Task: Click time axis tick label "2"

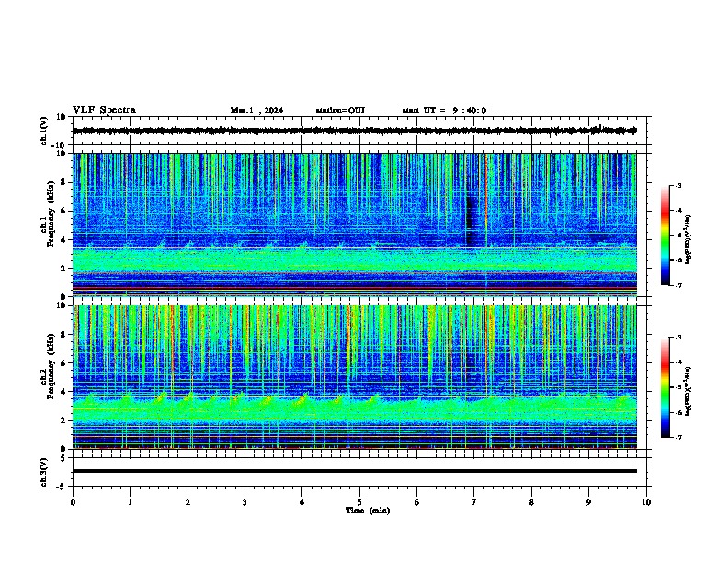Action: coord(188,502)
